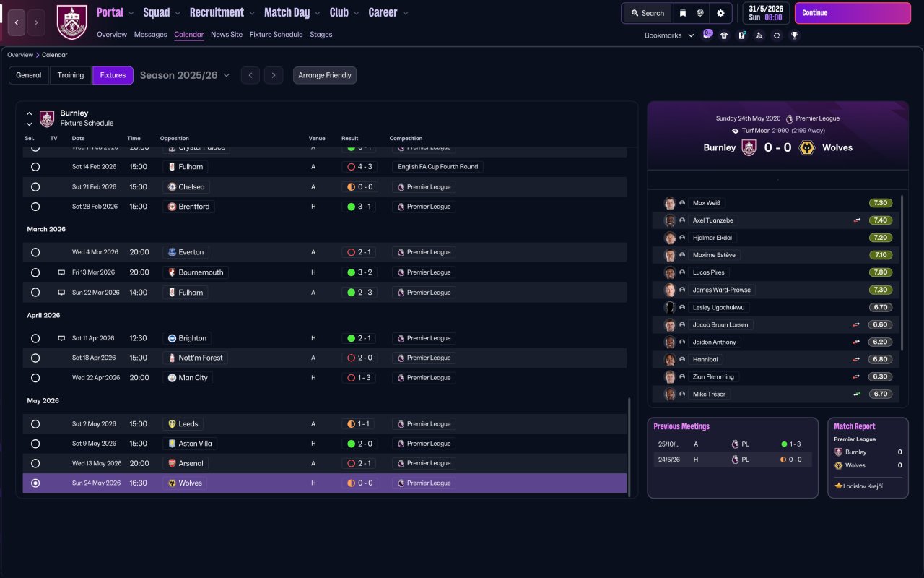
Task: Select radio button for Bournemouth fixture
Action: (35, 272)
